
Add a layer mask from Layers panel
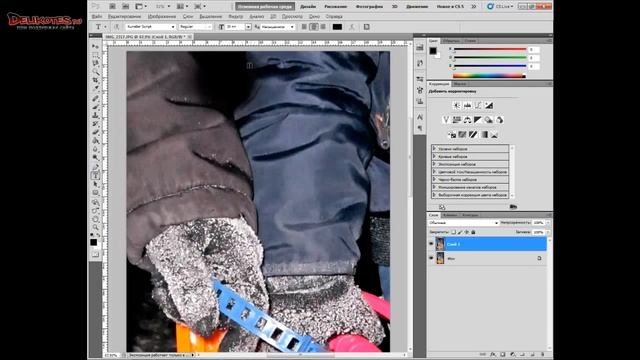(503, 355)
